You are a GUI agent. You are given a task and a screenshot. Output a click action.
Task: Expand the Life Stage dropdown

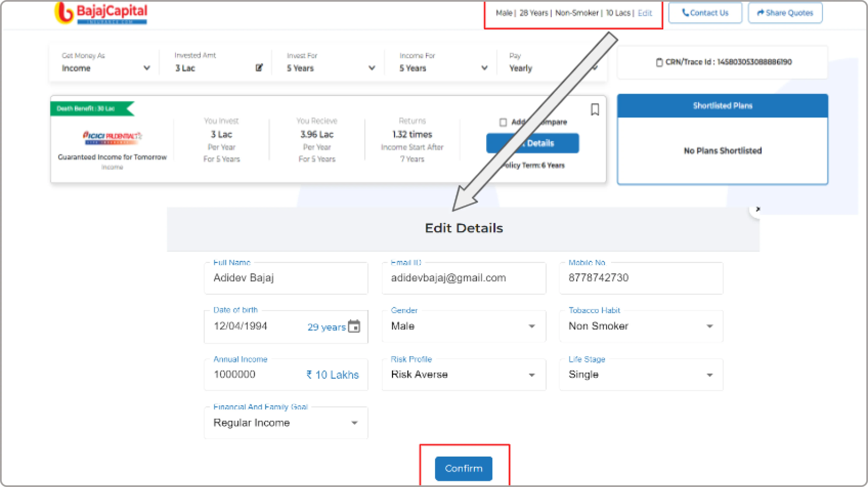(641, 375)
